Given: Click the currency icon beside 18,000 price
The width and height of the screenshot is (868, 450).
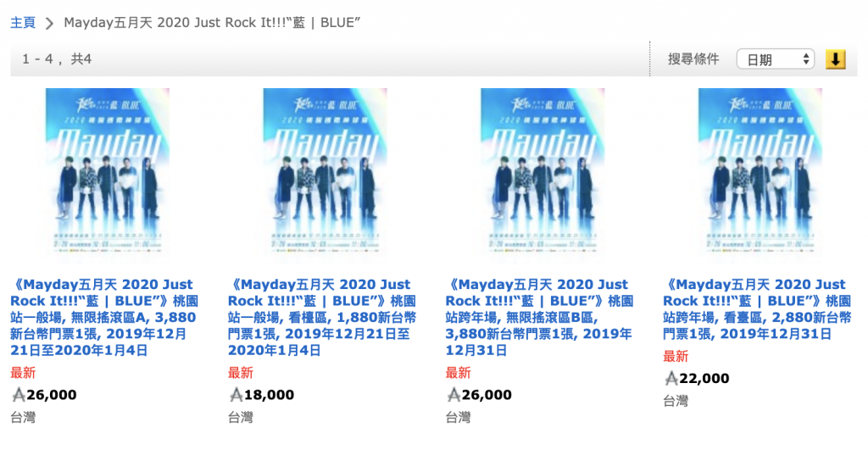Looking at the screenshot, I should (236, 395).
